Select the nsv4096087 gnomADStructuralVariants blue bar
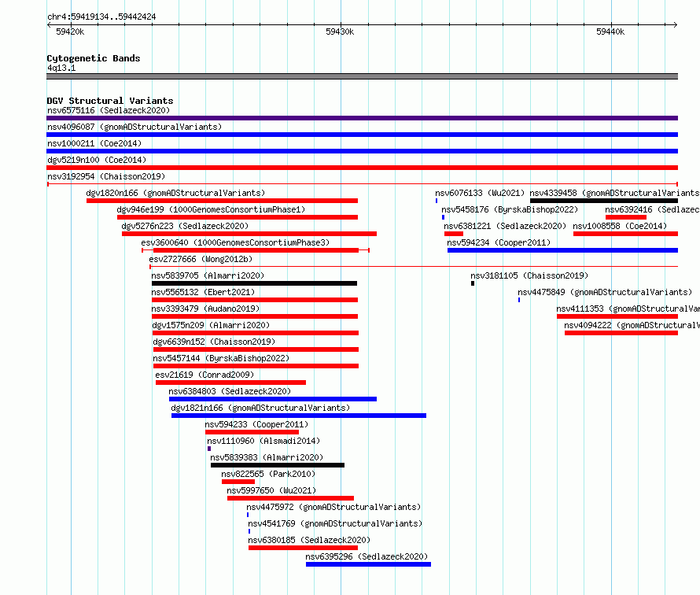The width and height of the screenshot is (700, 595). [x=362, y=135]
